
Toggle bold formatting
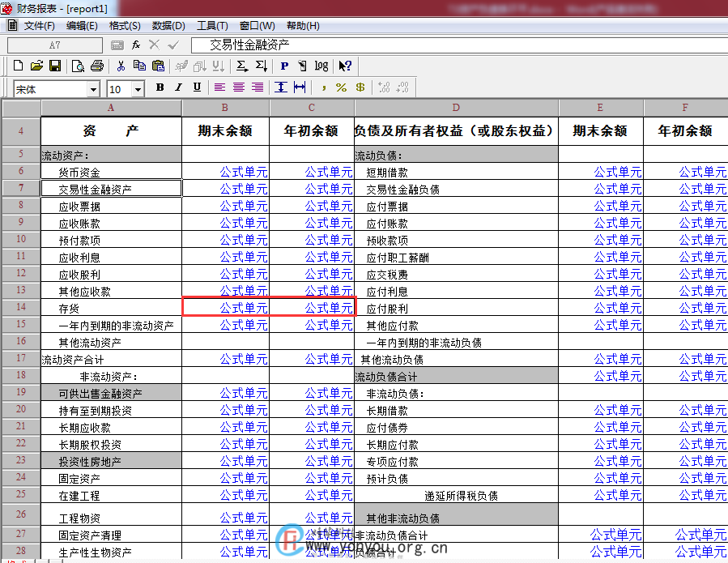160,87
